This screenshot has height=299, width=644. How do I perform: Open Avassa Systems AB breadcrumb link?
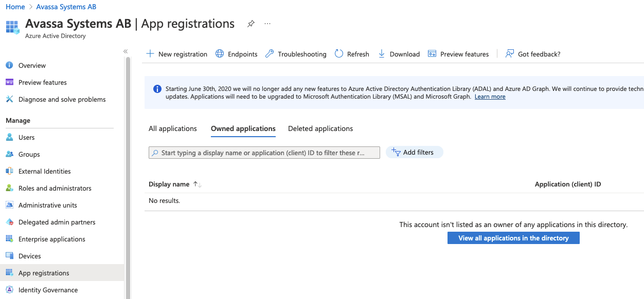pos(66,7)
